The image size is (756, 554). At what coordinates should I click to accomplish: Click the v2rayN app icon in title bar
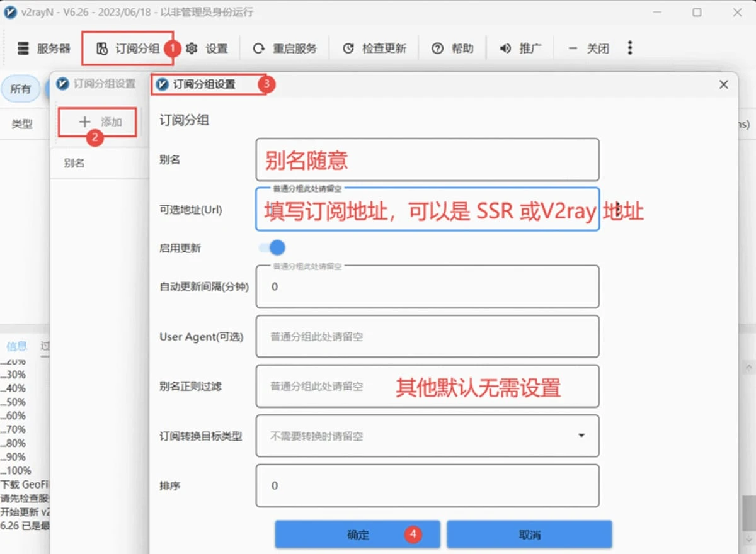pos(11,13)
